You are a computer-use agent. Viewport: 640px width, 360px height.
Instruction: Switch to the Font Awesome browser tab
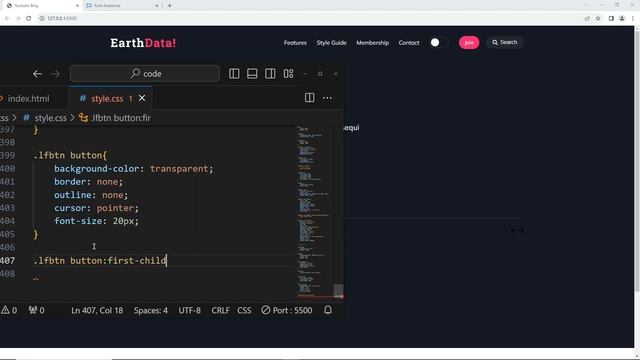coord(122,6)
